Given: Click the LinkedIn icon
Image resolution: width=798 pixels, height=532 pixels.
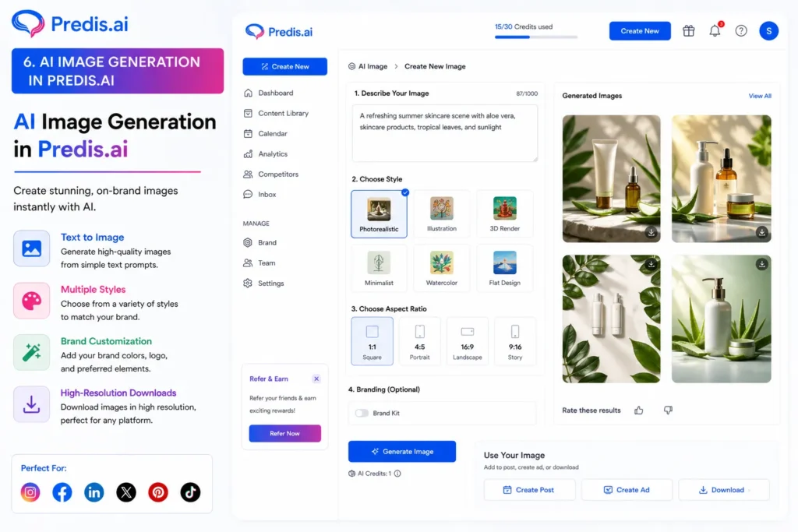Looking at the screenshot, I should 94,492.
